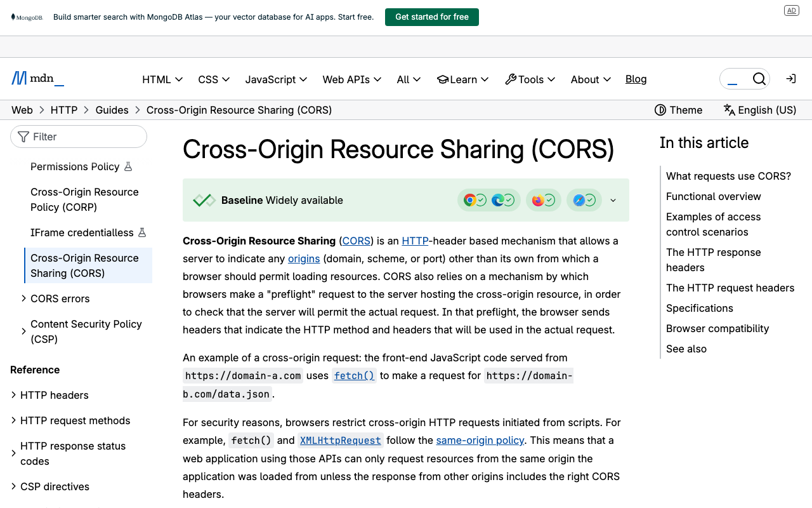The height and width of the screenshot is (508, 812).
Task: Expand the Baseline widely available details chevron
Action: (612, 200)
